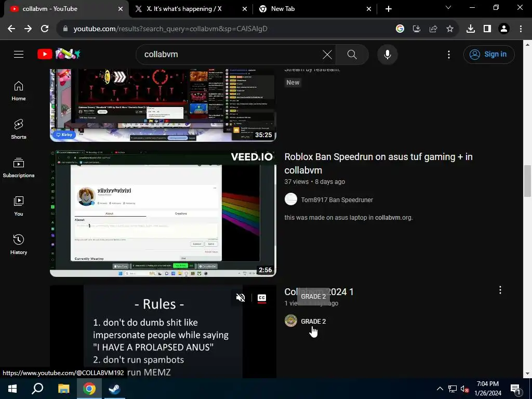Click the magnifier search button

pyautogui.click(x=352, y=54)
